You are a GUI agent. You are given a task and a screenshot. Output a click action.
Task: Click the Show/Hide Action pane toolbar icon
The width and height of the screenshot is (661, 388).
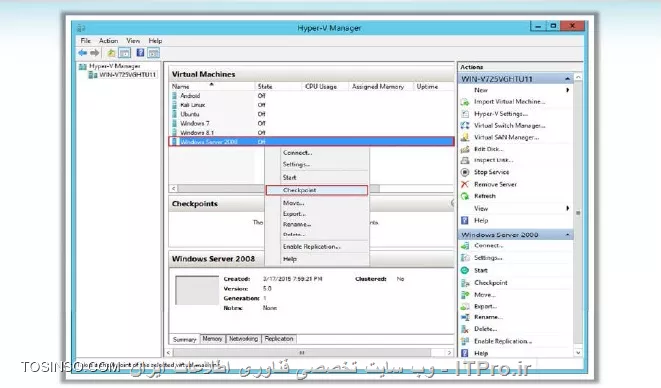(x=153, y=53)
